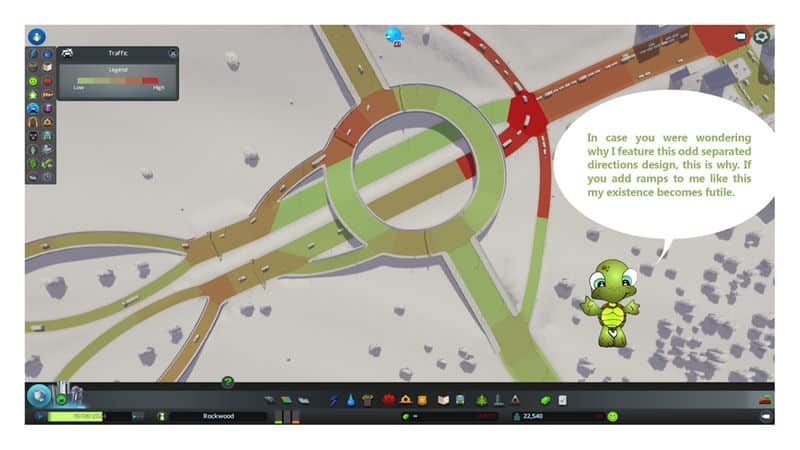Open the gear settings menu icon

point(762,36)
